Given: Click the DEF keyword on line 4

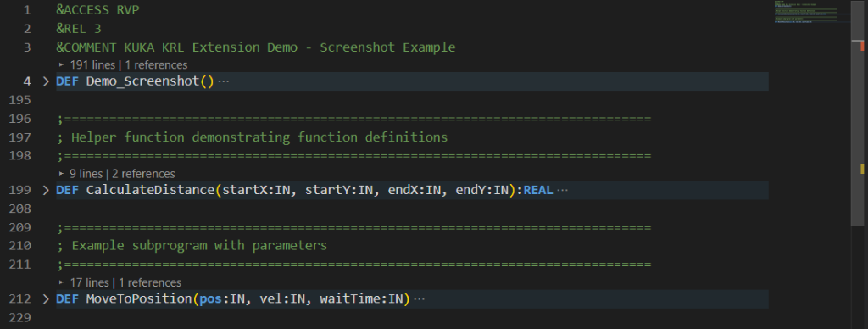Looking at the screenshot, I should [68, 81].
